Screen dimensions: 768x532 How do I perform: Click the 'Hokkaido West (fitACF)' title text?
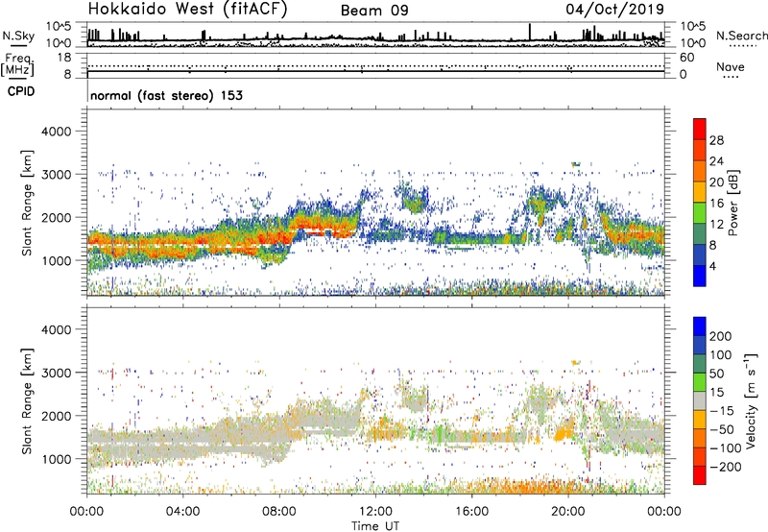(187, 10)
